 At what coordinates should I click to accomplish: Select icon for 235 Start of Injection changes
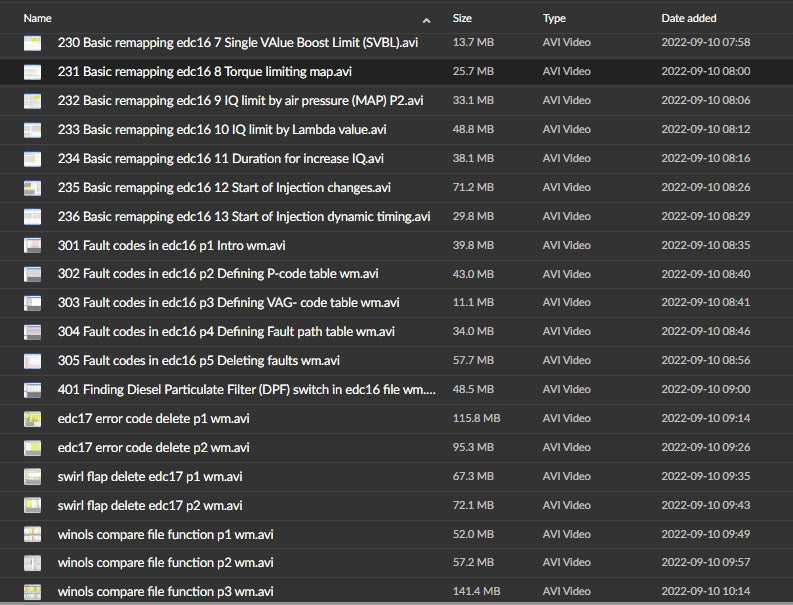tap(33, 188)
